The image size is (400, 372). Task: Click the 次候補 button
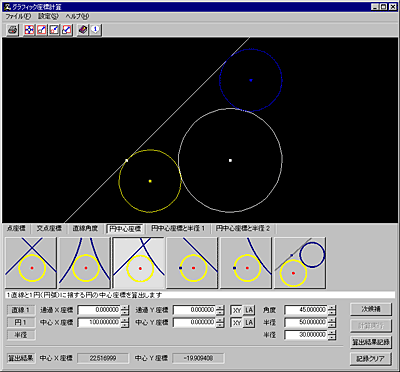click(x=371, y=309)
